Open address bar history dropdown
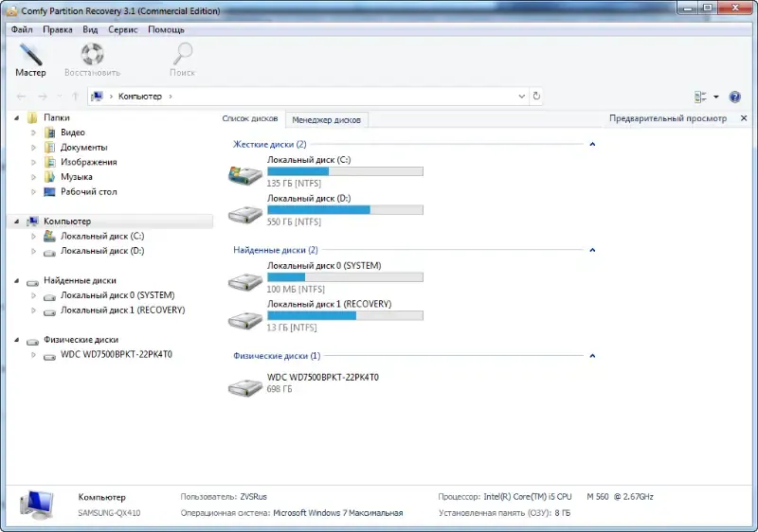 522,96
